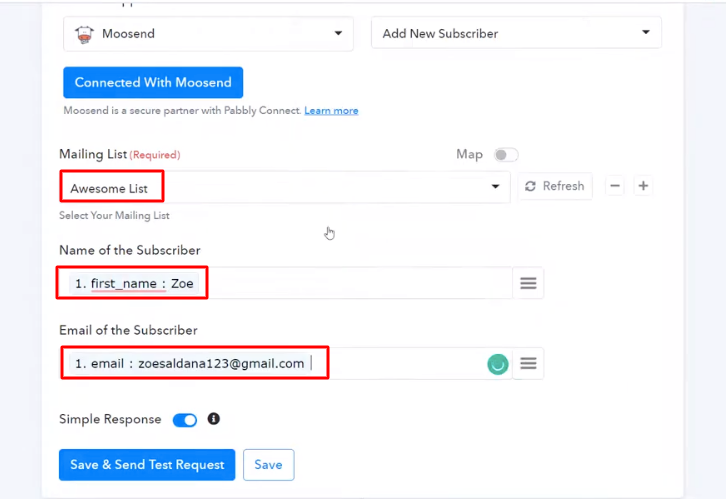The height and width of the screenshot is (499, 726).
Task: Click the minus icon beside Refresh
Action: tap(615, 186)
